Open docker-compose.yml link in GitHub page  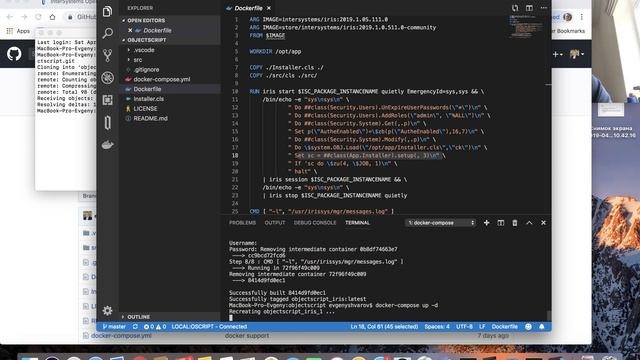pyautogui.click(x=121, y=336)
